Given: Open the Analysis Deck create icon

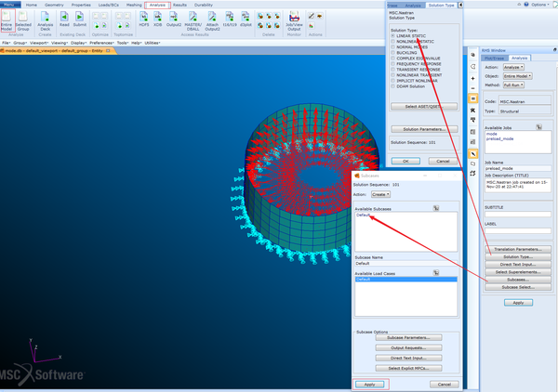Looking at the screenshot, I should (46, 20).
